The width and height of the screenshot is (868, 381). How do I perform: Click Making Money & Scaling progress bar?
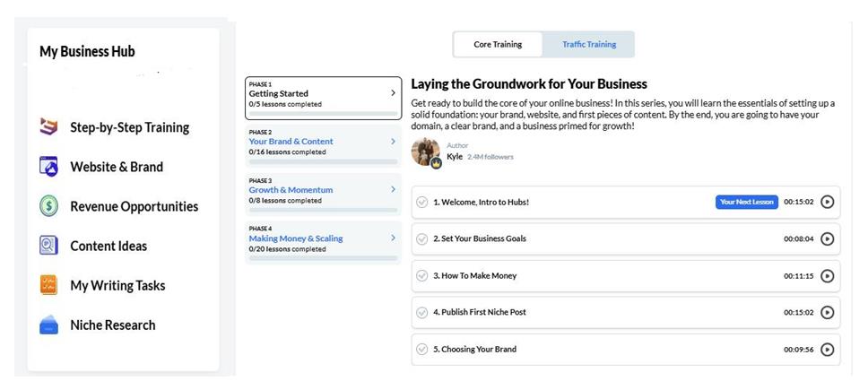324,258
